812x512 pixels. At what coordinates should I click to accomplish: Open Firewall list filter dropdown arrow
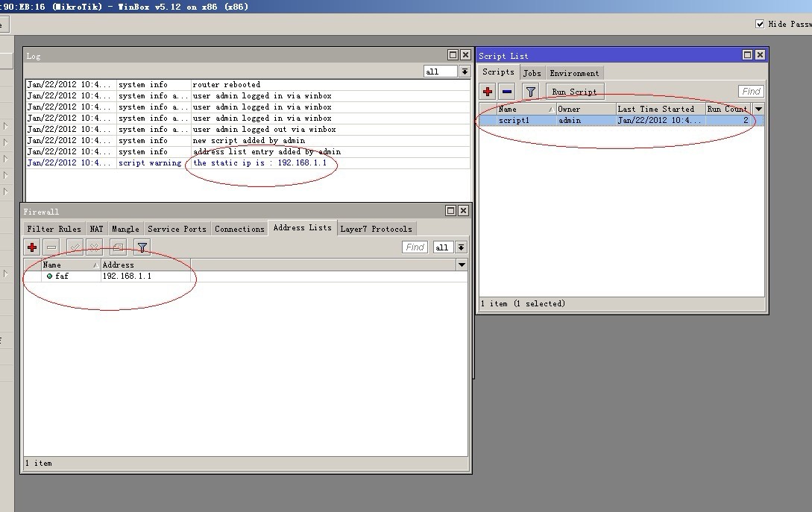pyautogui.click(x=461, y=247)
